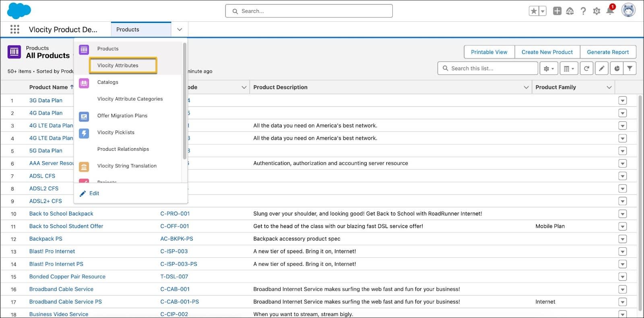Open the Global Actions plus icon

(x=557, y=11)
